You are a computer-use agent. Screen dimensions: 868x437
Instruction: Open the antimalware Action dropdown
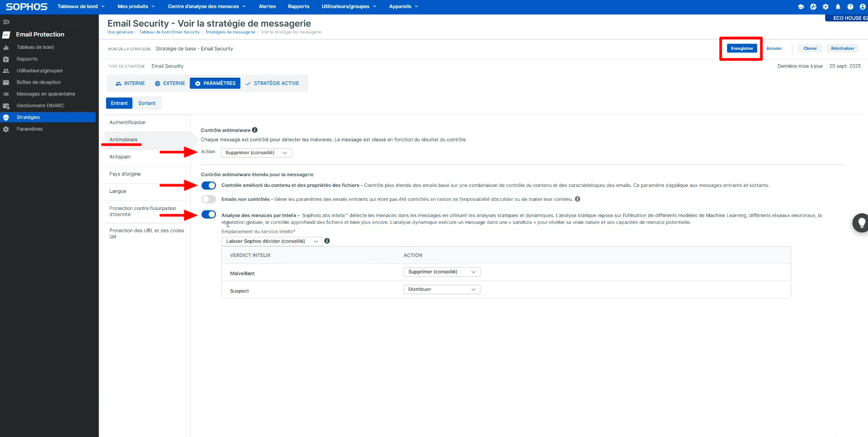257,153
